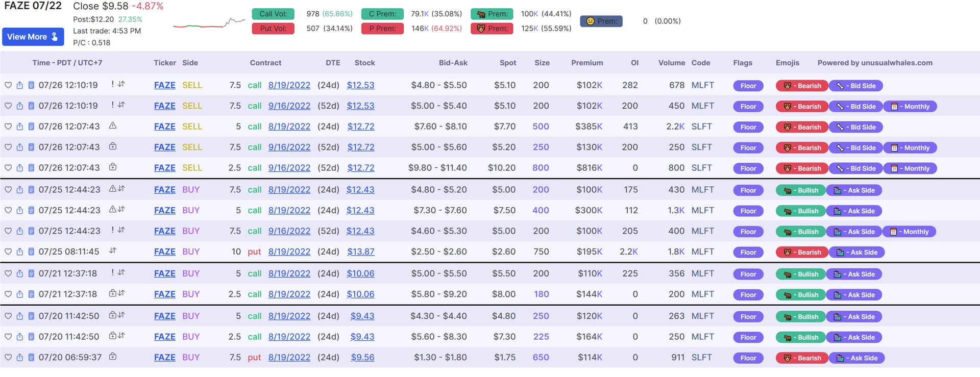Screen dimensions: 980x377
Task: Click the Volume column header
Action: pos(672,63)
